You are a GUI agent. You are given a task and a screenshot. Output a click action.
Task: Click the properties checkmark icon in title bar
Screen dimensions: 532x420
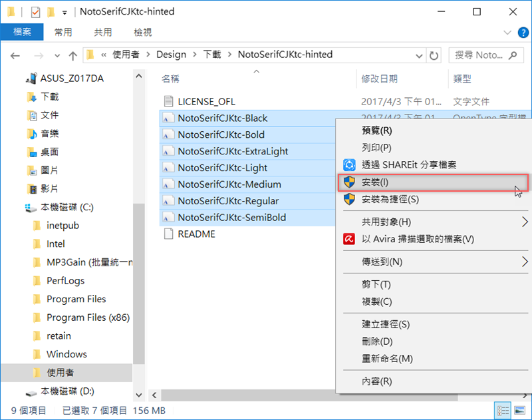tap(35, 12)
